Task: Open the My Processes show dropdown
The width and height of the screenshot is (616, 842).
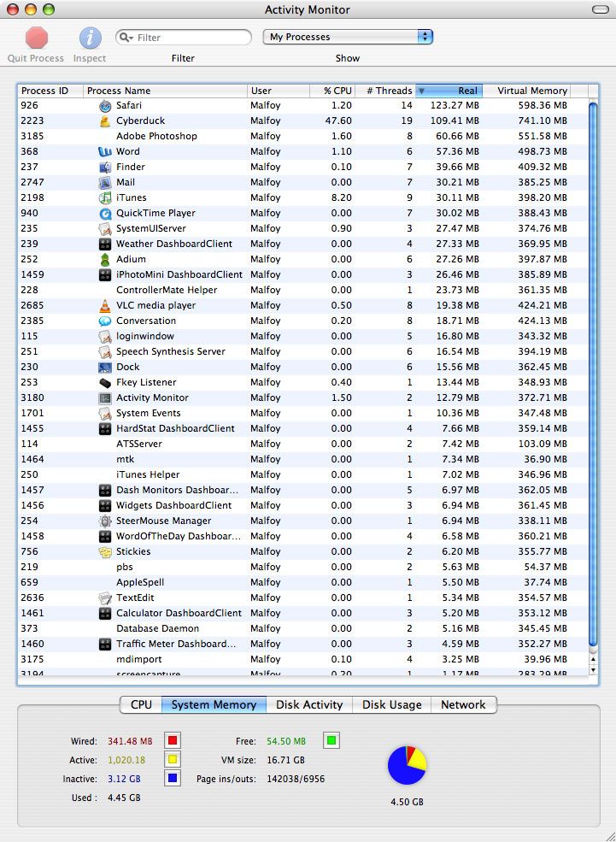Action: pyautogui.click(x=348, y=37)
